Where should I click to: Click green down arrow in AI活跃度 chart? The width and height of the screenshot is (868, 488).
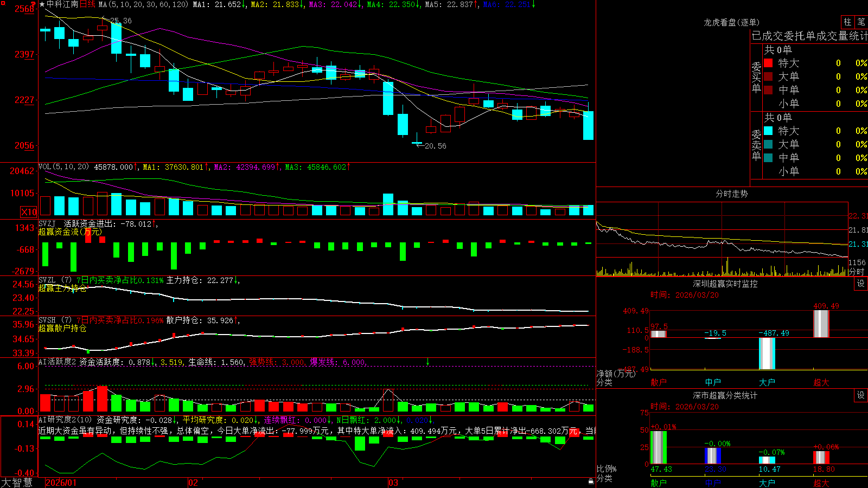click(428, 362)
